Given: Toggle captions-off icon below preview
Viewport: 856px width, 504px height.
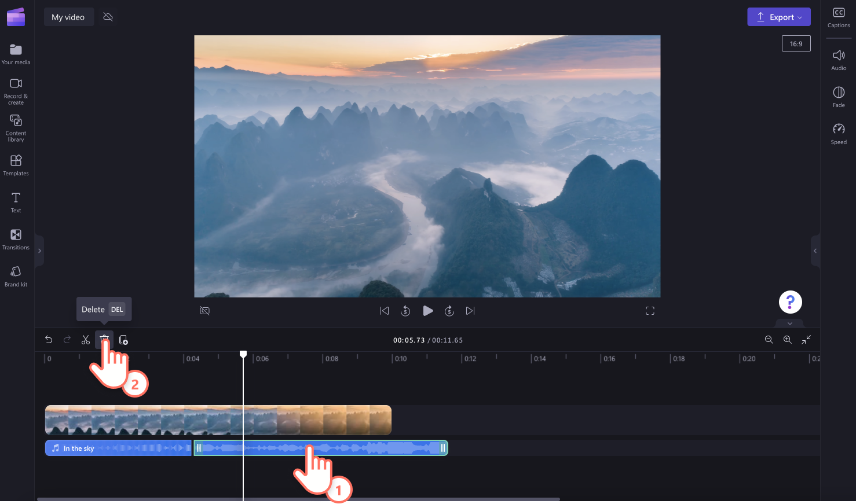Looking at the screenshot, I should click(204, 311).
